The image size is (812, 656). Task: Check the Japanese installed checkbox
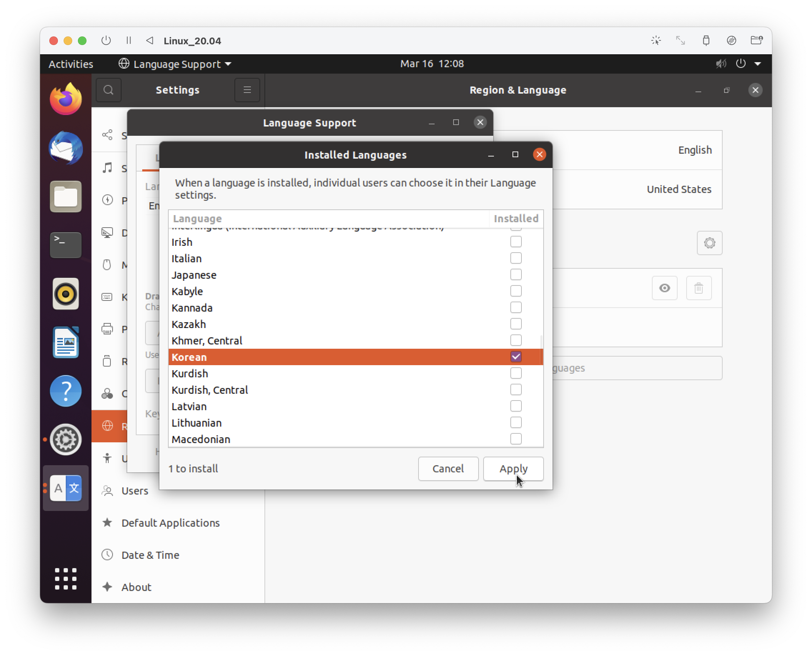click(x=516, y=275)
